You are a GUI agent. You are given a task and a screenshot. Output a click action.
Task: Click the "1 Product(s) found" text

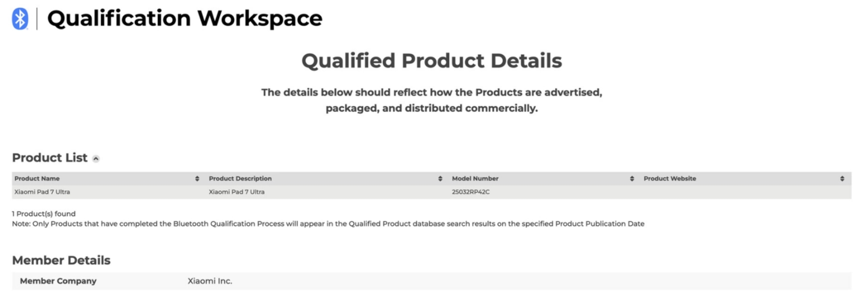(44, 214)
